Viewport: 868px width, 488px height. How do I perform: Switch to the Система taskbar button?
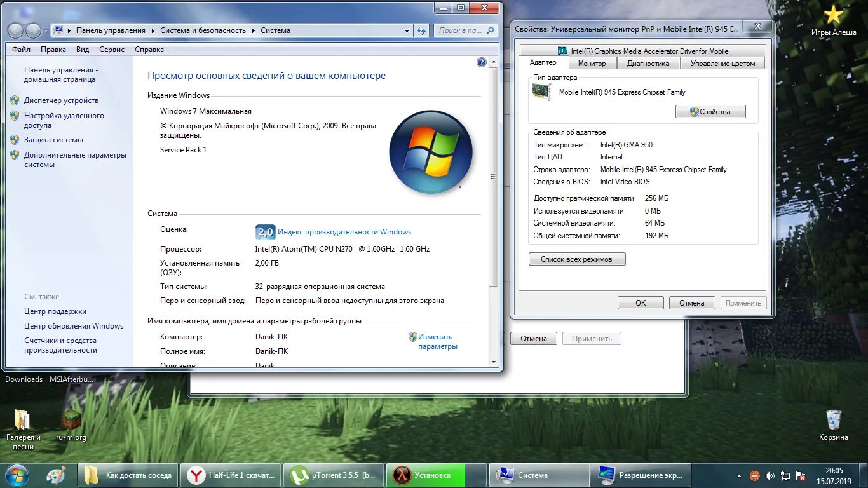click(x=539, y=475)
